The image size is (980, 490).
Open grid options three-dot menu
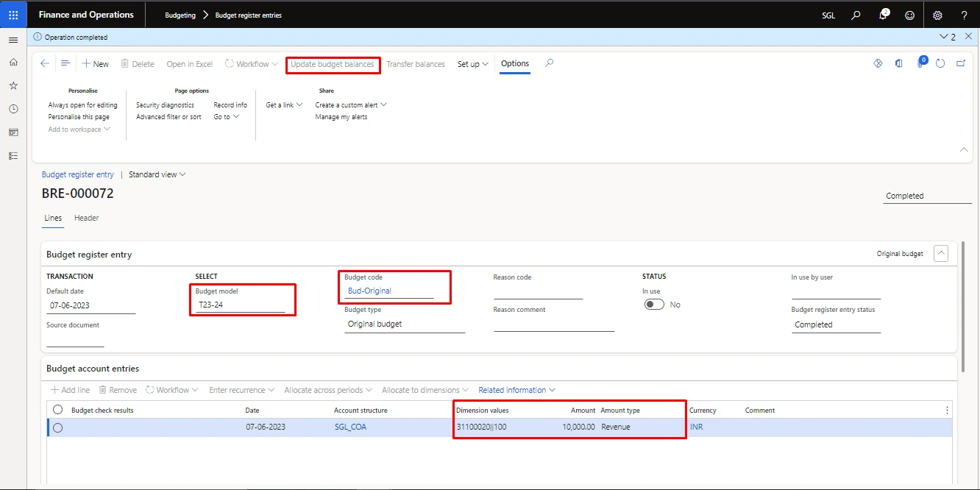point(947,410)
